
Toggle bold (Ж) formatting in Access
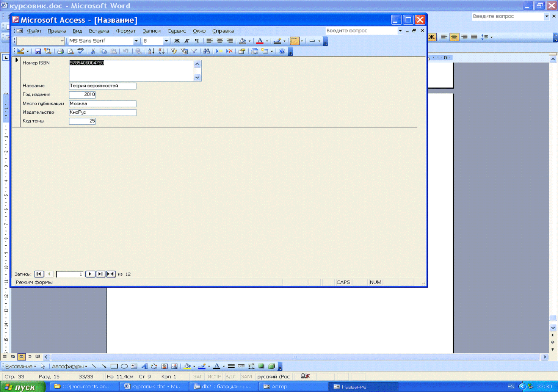point(177,41)
